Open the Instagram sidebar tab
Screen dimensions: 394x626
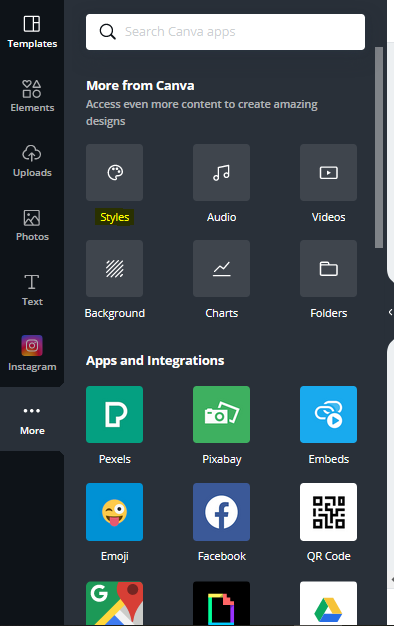point(32,354)
